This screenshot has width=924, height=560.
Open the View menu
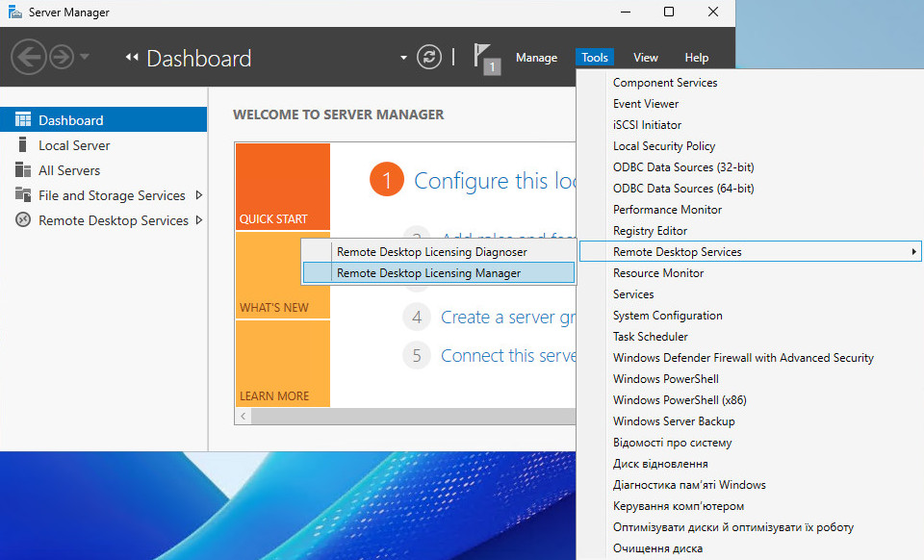(645, 58)
